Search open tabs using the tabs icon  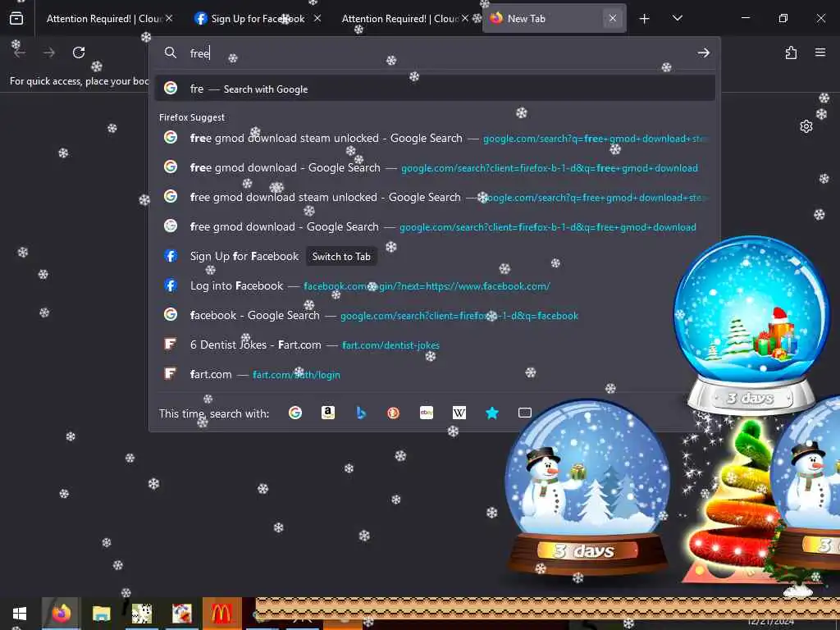525,413
